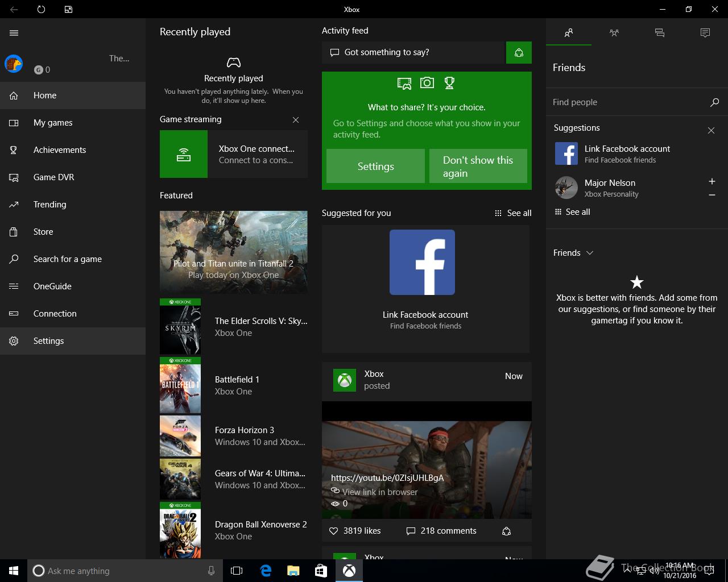Open OneGuide

coord(73,286)
